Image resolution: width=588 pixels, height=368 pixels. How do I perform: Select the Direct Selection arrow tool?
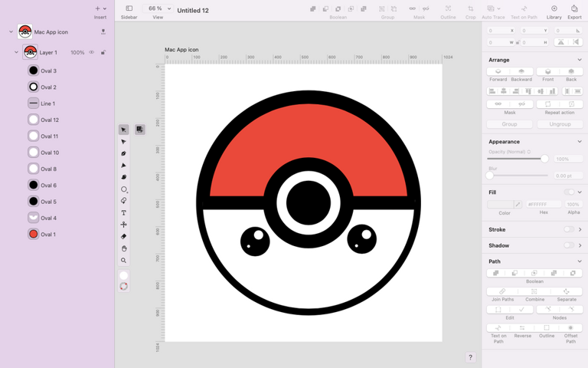pos(123,142)
